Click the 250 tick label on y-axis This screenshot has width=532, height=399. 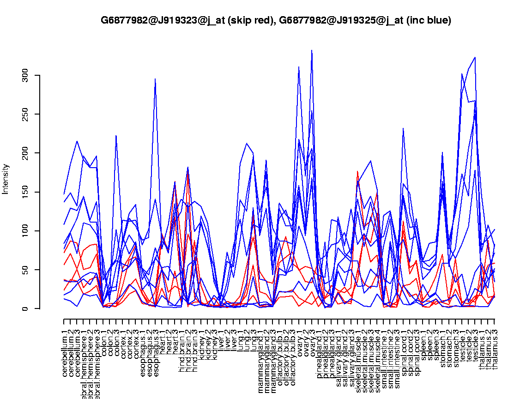point(25,114)
